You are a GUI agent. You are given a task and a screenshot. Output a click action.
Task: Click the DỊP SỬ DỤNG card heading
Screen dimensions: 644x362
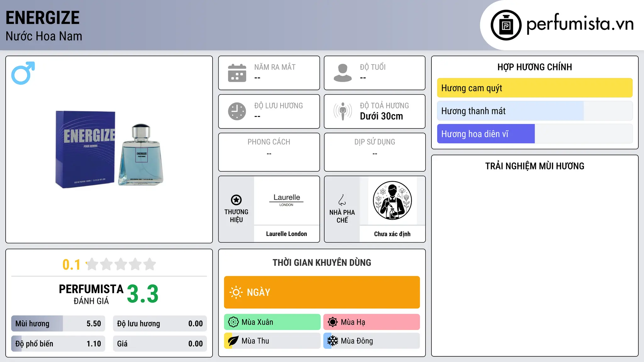pos(375,142)
